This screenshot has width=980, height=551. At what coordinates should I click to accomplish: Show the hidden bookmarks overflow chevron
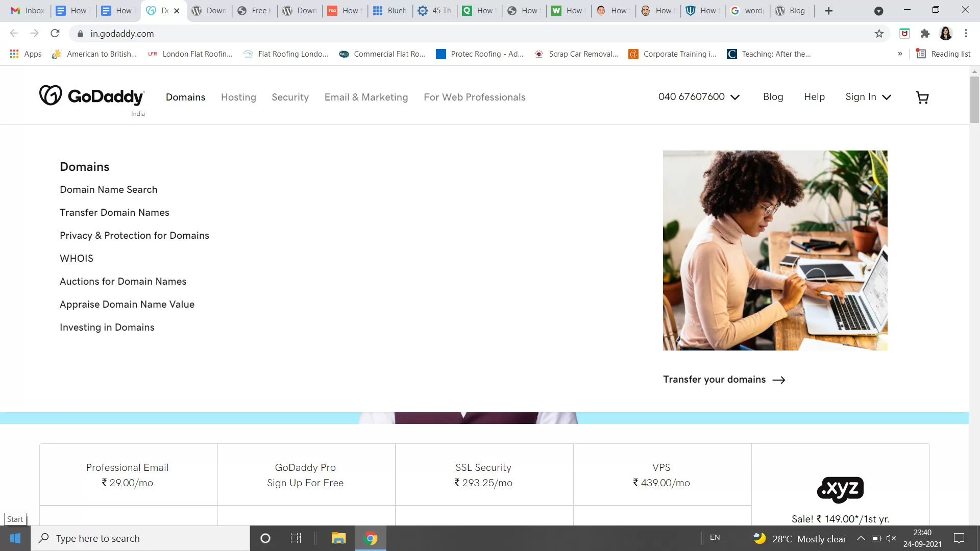pos(900,54)
